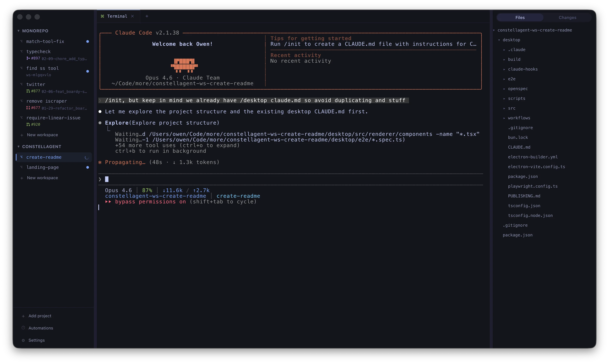Expand the scripts folder
Screen dimensions: 609x364
click(504, 99)
